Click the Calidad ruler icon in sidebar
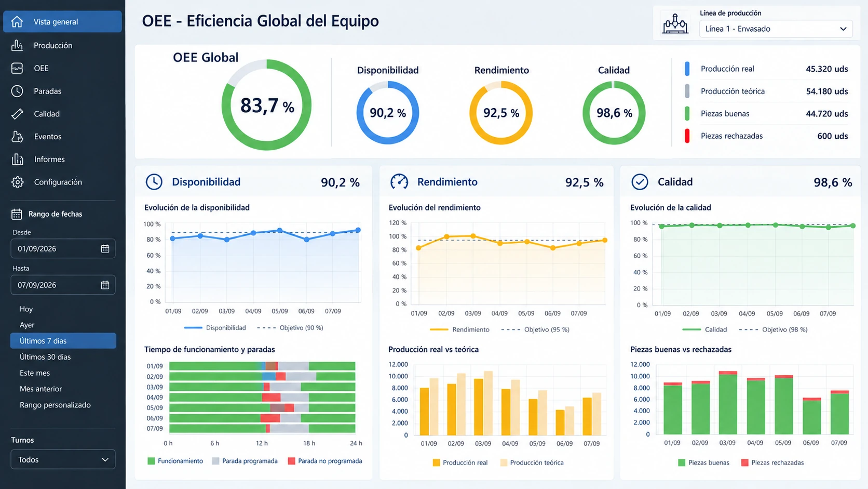Viewport: 868px width, 489px height. pos(17,114)
